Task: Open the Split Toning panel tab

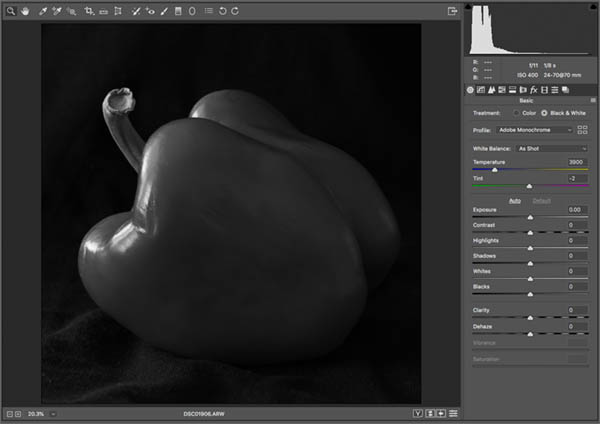Action: pyautogui.click(x=512, y=90)
